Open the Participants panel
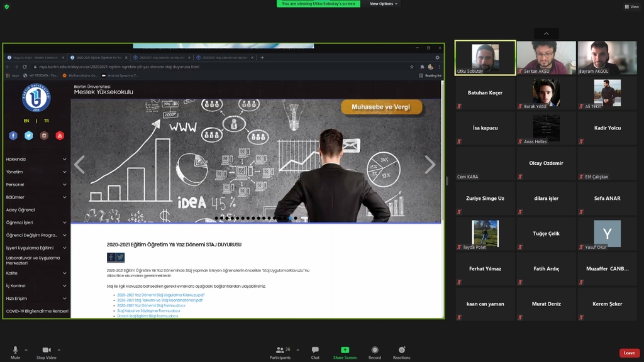Viewport: 644px width, 362px height. [280, 351]
